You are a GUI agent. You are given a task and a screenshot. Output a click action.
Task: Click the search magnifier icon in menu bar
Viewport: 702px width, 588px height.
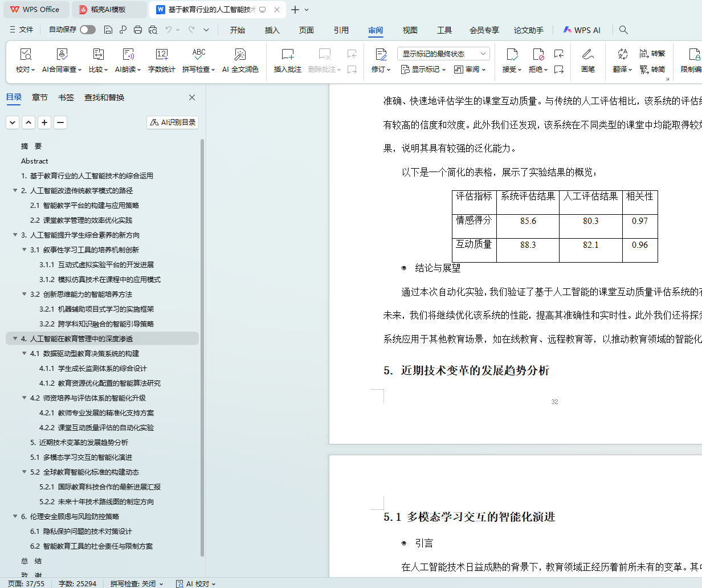[623, 30]
